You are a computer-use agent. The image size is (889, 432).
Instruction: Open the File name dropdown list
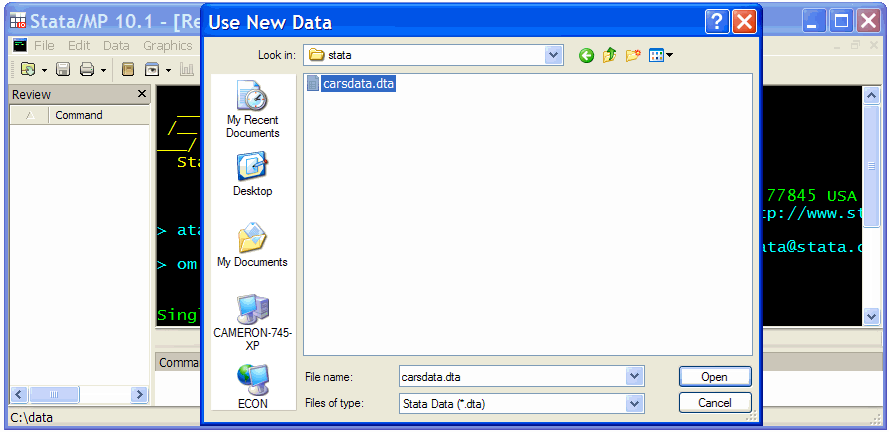pos(634,377)
